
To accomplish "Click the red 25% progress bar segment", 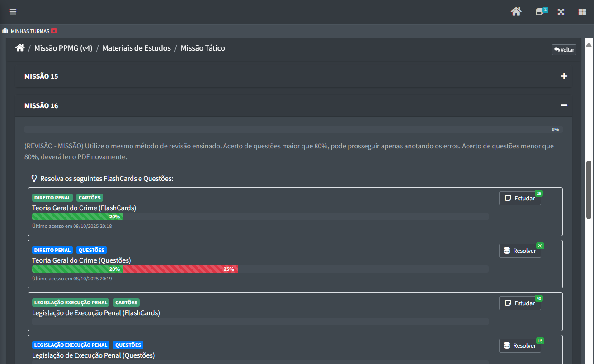I will point(180,269).
